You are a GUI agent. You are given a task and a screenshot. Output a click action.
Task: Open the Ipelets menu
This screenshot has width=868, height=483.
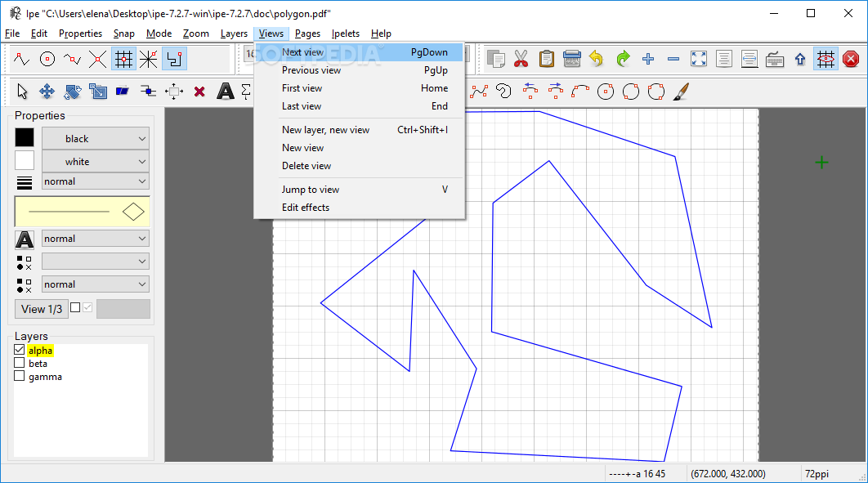pos(346,34)
